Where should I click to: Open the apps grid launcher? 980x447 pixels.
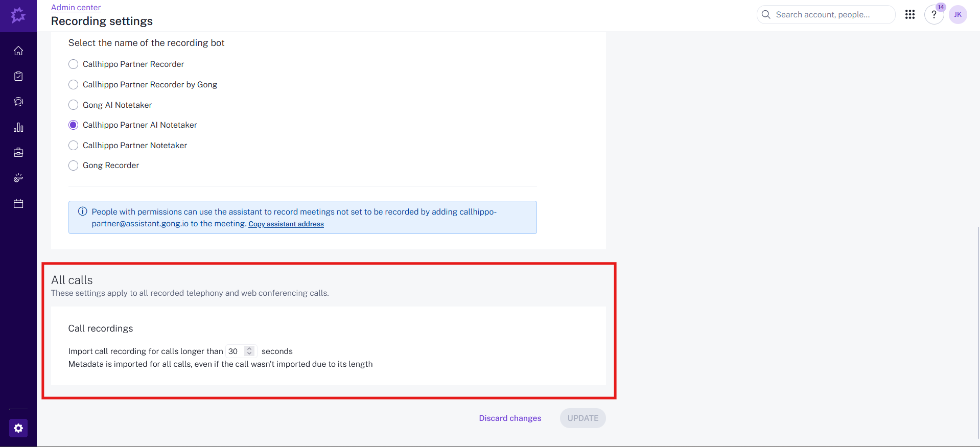(910, 14)
